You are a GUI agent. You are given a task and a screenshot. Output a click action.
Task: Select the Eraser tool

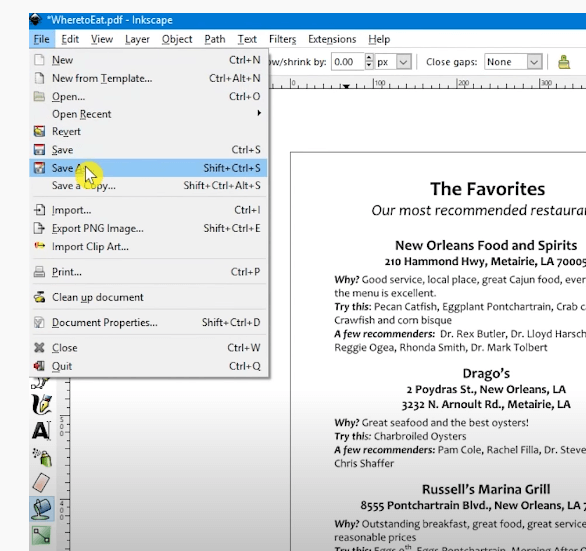(41, 483)
